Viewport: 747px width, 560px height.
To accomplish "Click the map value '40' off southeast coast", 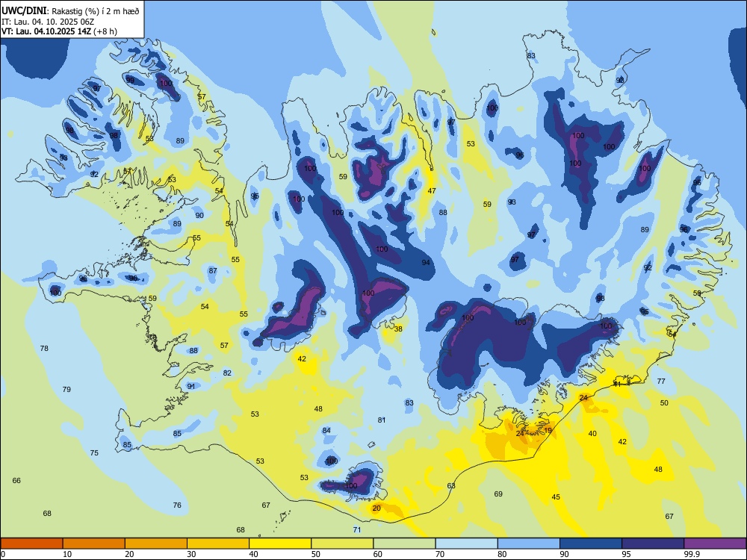I will (592, 433).
